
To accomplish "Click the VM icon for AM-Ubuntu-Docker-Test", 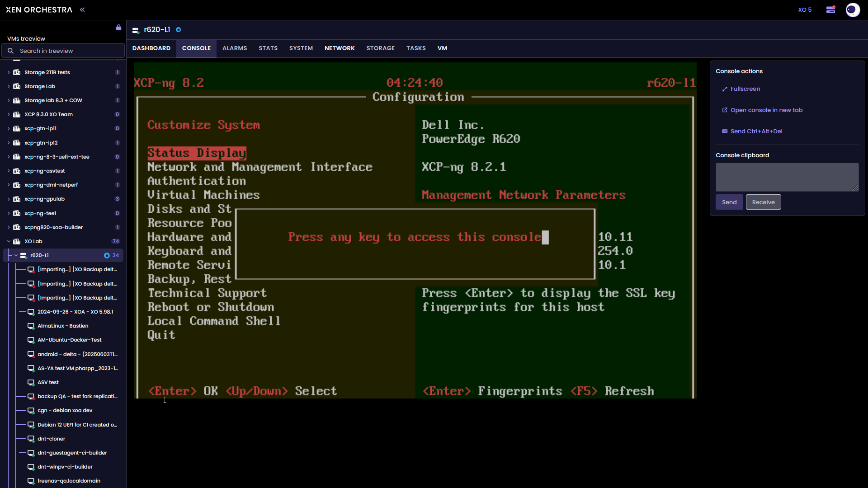I will [x=31, y=340].
